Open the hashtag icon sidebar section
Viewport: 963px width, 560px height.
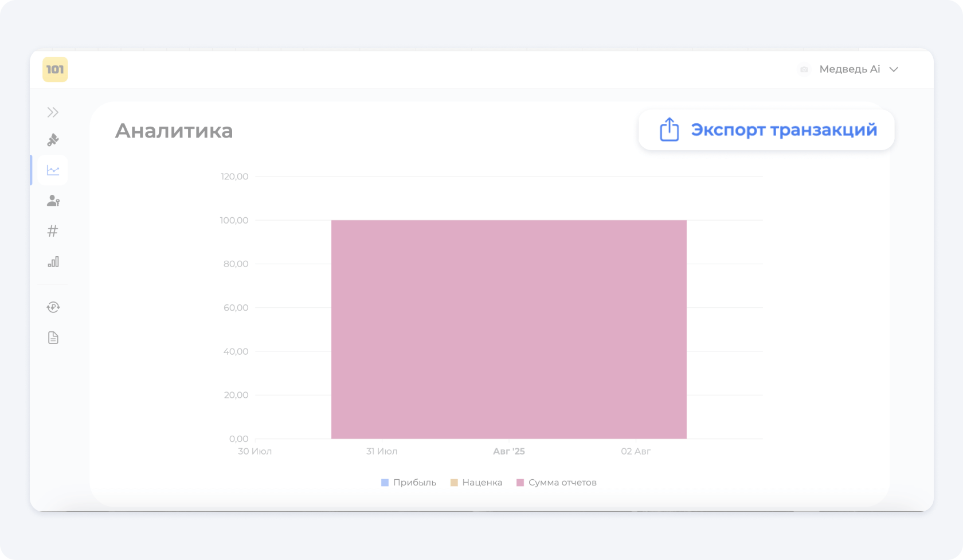(x=53, y=231)
